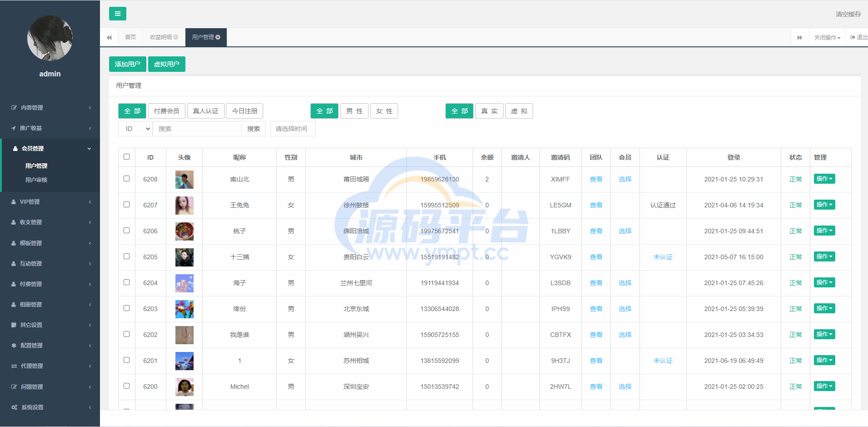The height and width of the screenshot is (427, 868).
Task: Filter by 付费会员 tab button
Action: click(166, 111)
